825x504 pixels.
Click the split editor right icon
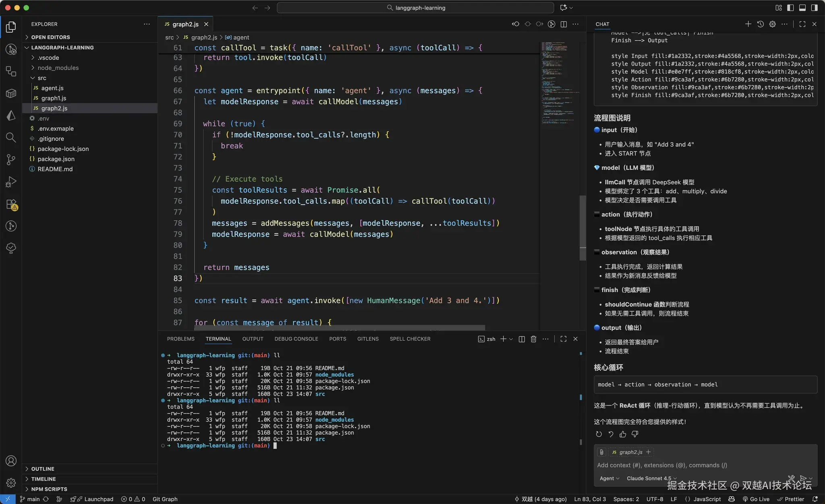coord(564,24)
